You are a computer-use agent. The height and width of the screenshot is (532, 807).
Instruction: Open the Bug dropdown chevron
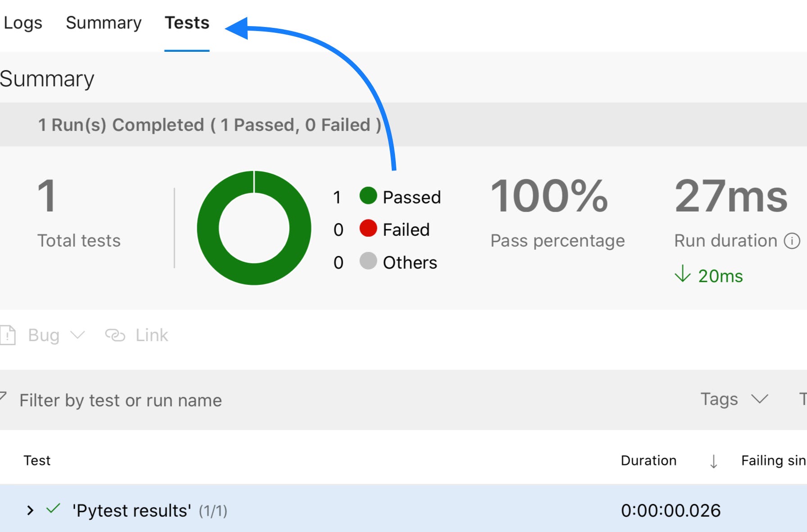click(x=77, y=336)
